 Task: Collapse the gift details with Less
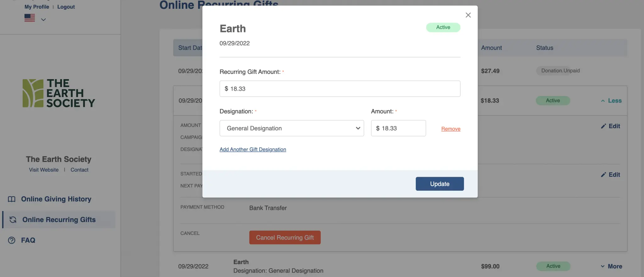pos(611,101)
